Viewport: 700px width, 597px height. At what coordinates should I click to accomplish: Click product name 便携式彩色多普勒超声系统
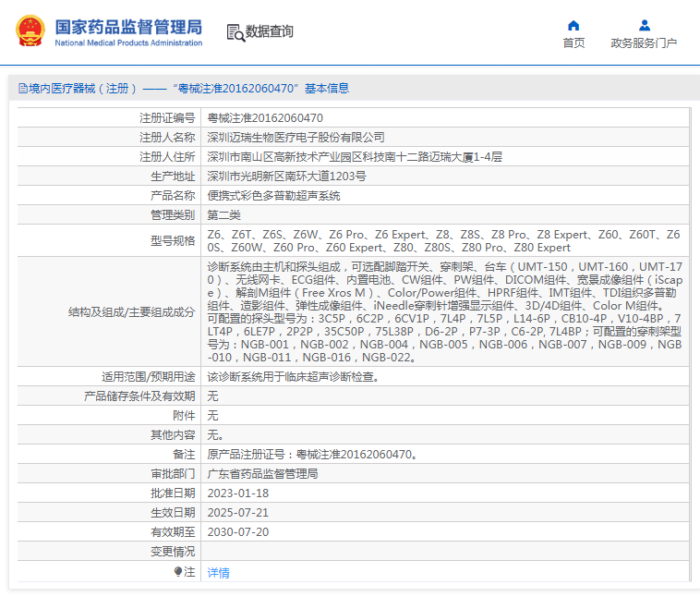[273, 196]
